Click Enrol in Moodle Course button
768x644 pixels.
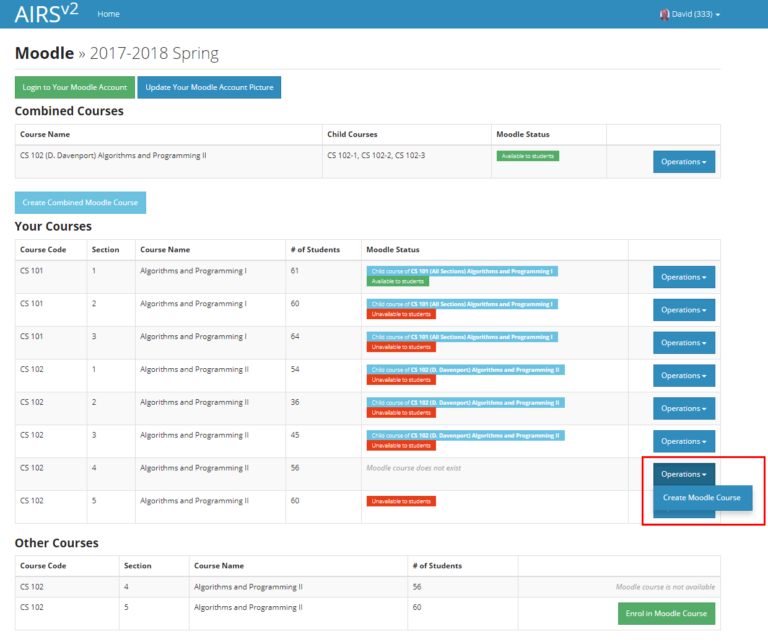(666, 613)
